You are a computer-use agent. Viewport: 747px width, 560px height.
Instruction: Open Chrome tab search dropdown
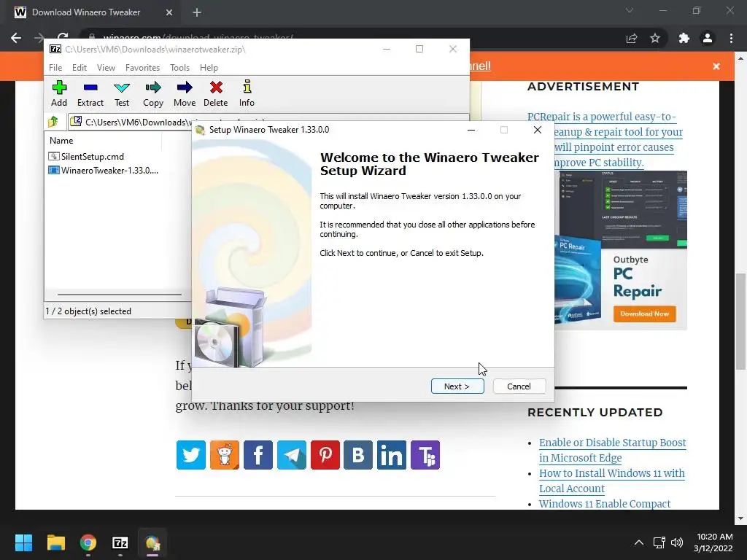coord(630,10)
